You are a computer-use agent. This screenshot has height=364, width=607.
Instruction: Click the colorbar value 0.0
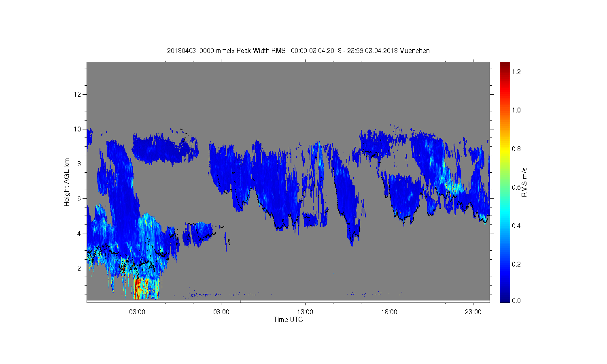click(x=516, y=301)
